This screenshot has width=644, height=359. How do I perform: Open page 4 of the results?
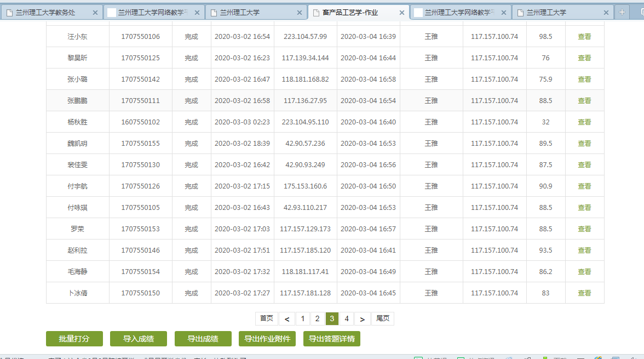347,319
